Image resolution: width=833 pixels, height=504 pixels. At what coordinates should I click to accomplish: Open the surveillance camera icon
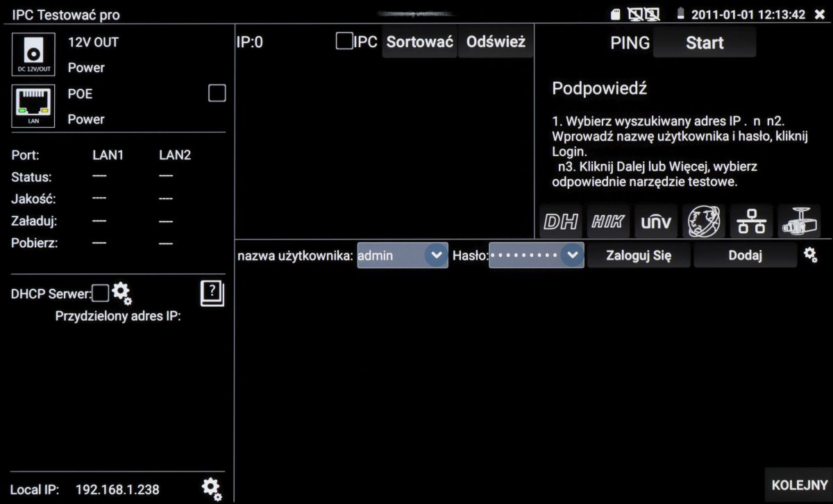click(798, 222)
